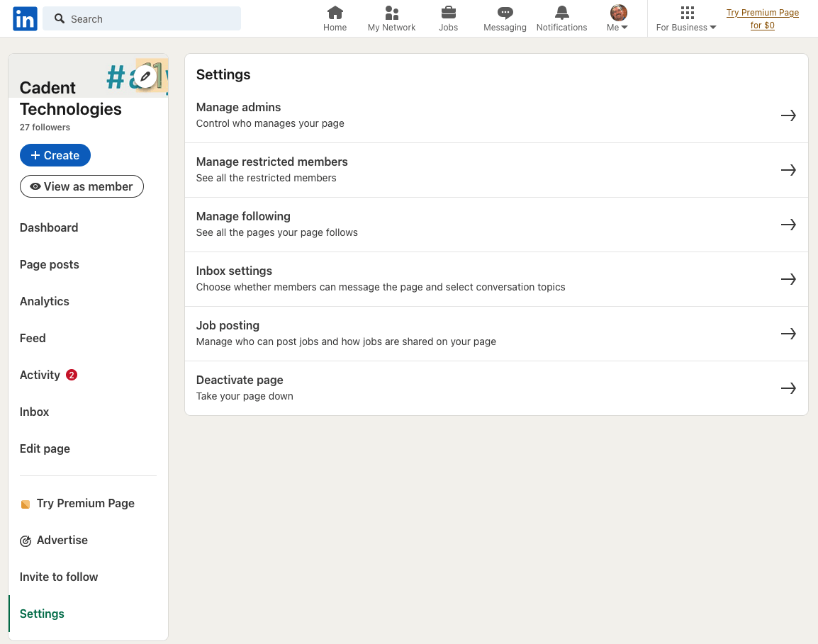Click View as member button
The height and width of the screenshot is (644, 818).
pyautogui.click(x=82, y=186)
